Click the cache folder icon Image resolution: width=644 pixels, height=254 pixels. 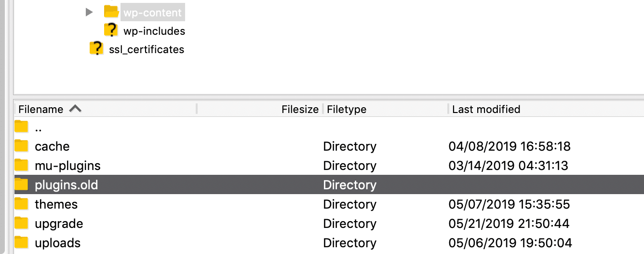[21, 146]
